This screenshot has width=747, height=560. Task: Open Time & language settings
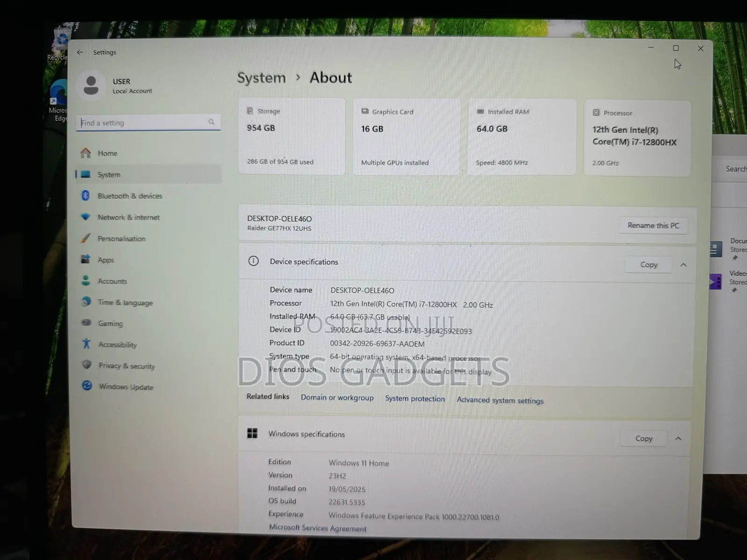pos(148,302)
